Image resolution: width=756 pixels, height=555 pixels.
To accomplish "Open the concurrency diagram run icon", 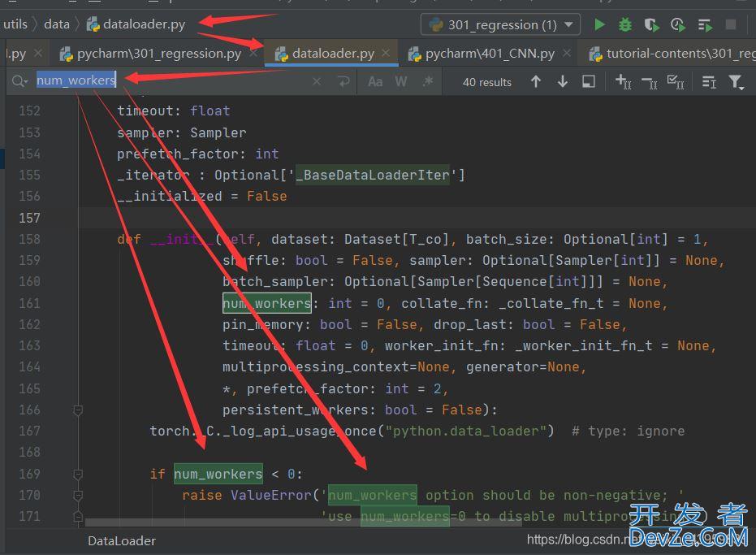I will click(705, 24).
